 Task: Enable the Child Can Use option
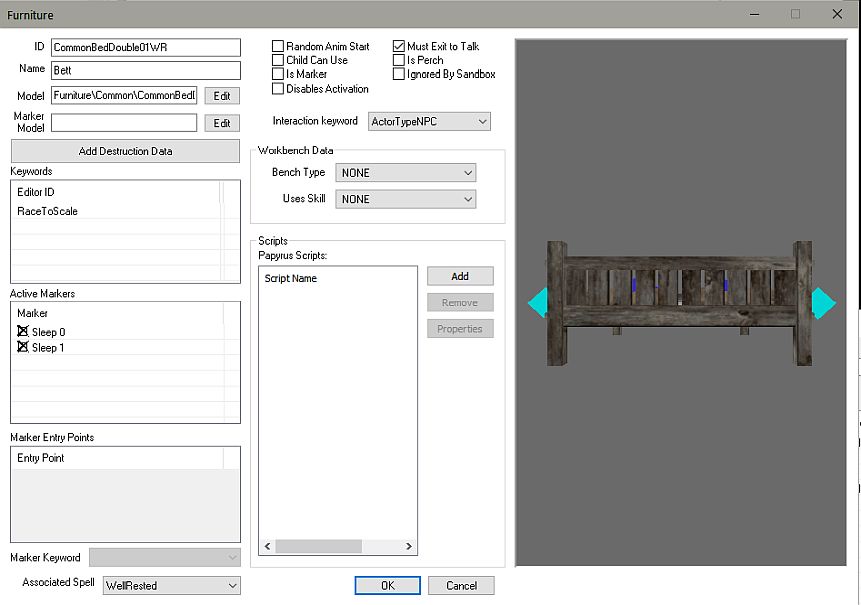278,60
